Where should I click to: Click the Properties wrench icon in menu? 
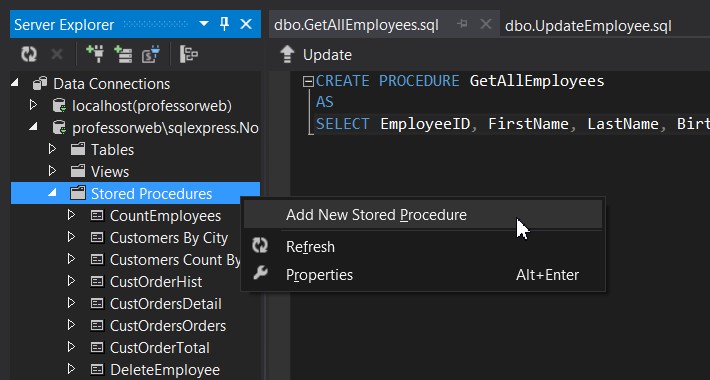[x=260, y=273]
